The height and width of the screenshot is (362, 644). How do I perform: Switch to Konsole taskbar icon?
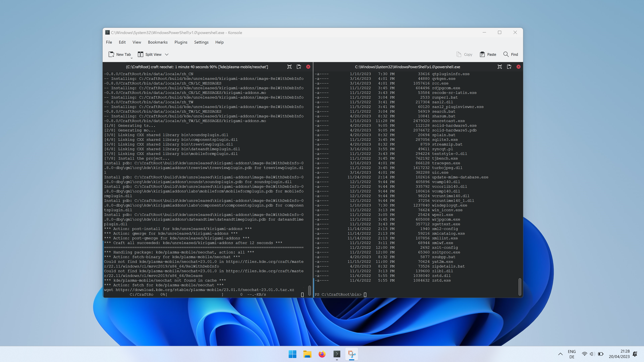337,354
